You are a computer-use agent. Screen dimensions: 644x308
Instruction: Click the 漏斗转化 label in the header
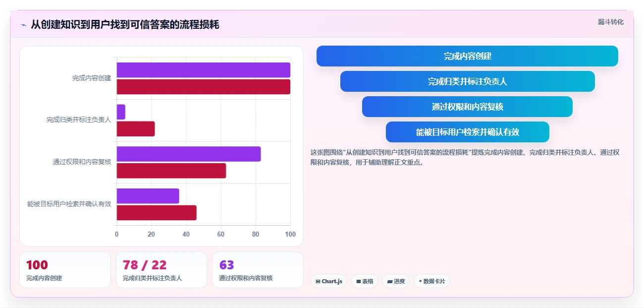[610, 22]
